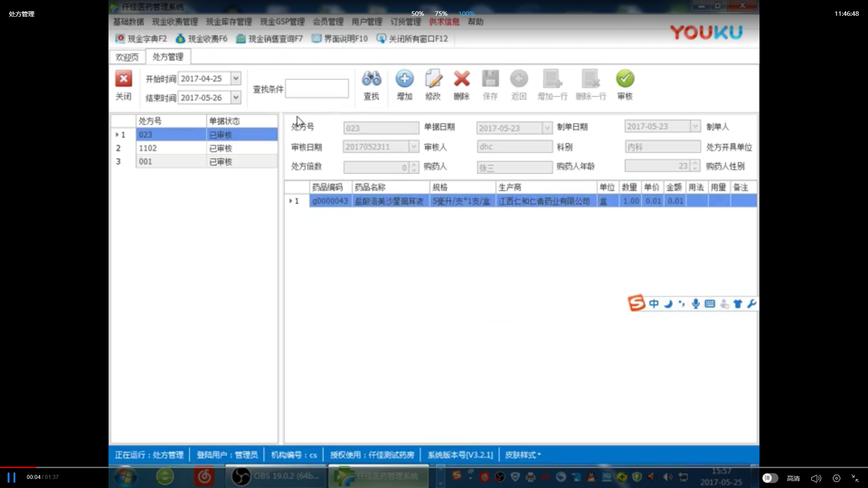Image resolution: width=868 pixels, height=488 pixels.
Task: Click the 购药人年龄 spinner arrows
Action: tap(695, 166)
